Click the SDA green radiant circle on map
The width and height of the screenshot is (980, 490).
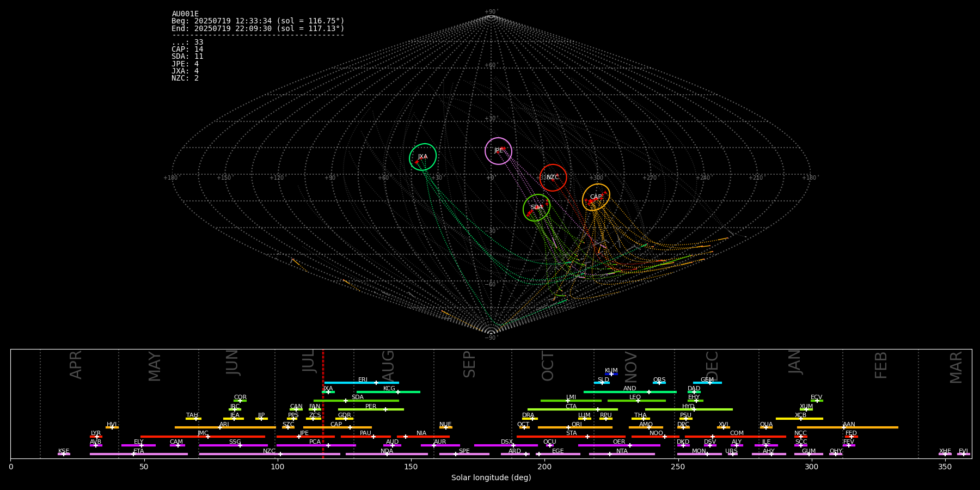pos(537,207)
